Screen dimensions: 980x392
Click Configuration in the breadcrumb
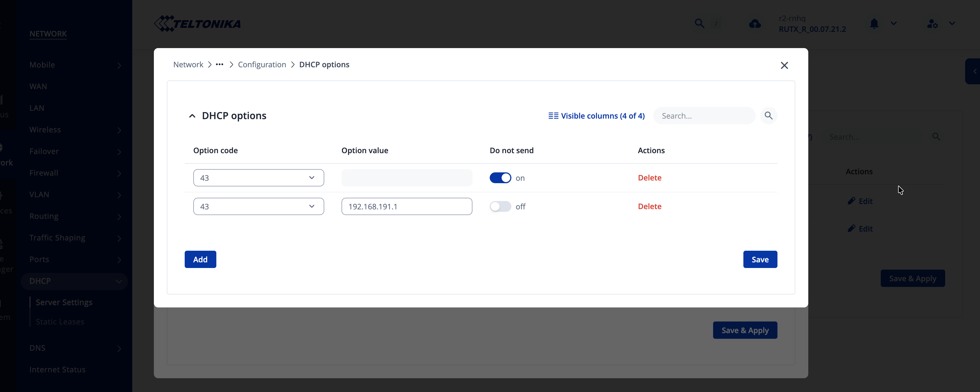point(262,65)
